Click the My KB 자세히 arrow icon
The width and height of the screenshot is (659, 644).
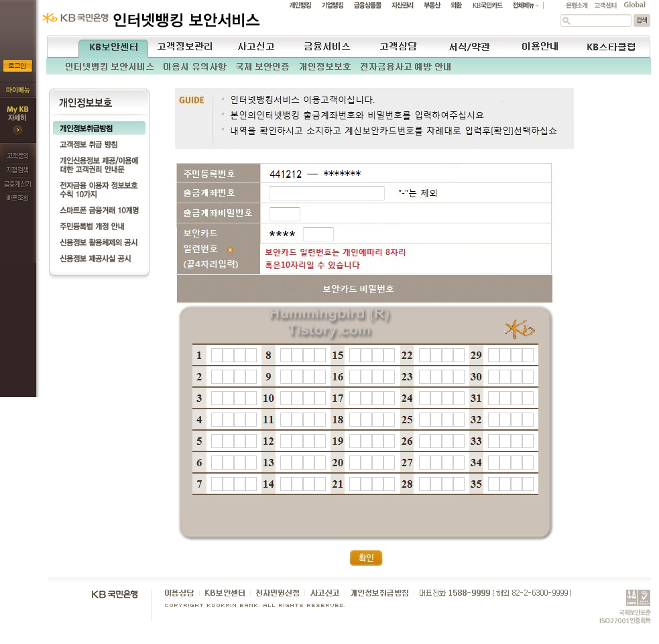(17, 130)
